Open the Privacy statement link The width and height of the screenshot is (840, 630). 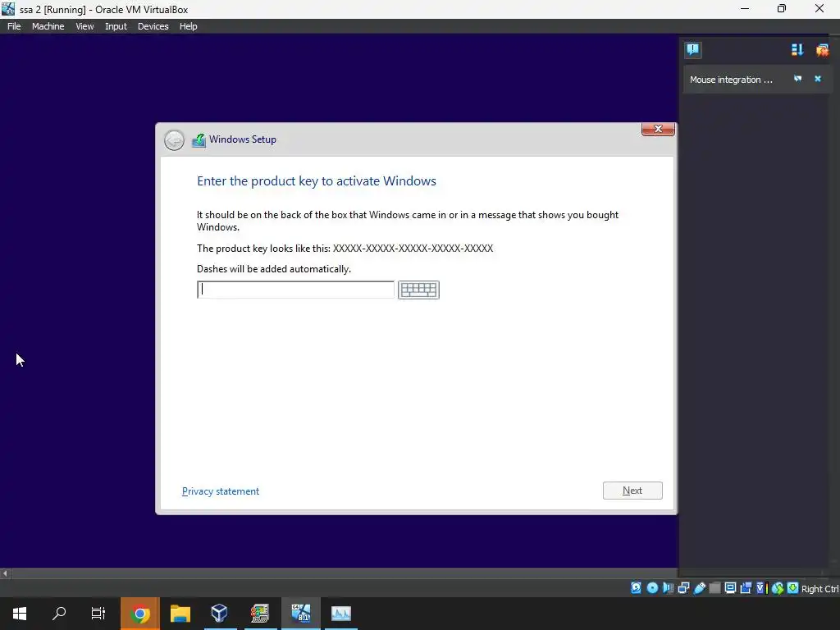220,491
